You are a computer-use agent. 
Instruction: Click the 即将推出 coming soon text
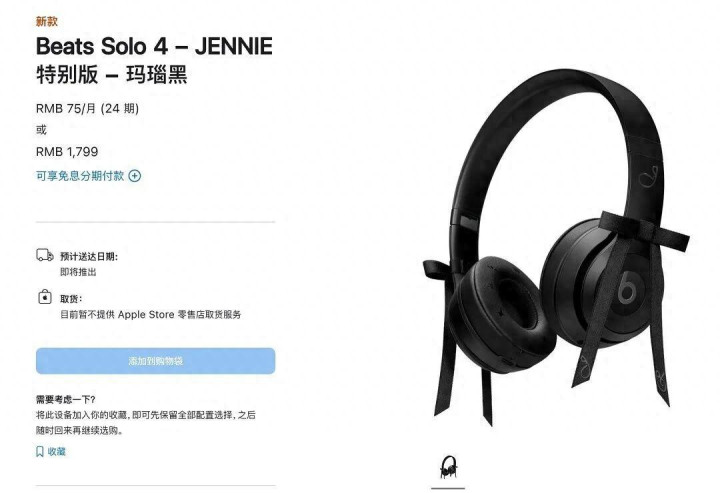coord(78,272)
